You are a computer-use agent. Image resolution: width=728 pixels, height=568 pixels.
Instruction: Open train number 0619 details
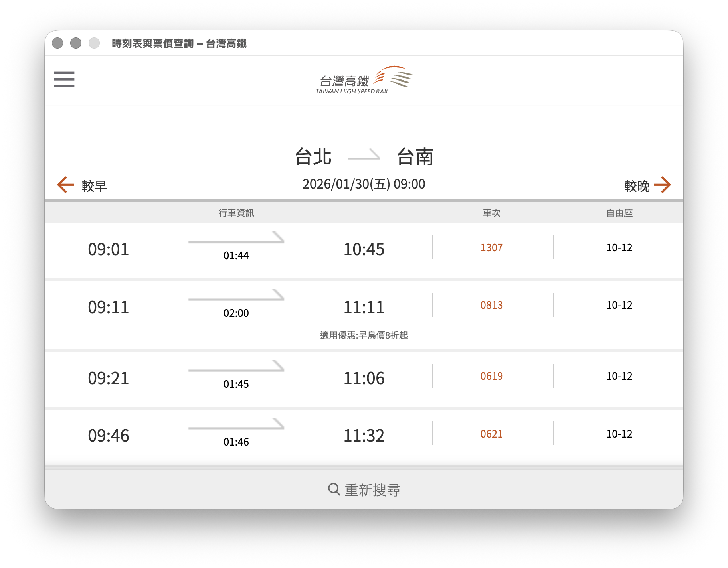(491, 376)
